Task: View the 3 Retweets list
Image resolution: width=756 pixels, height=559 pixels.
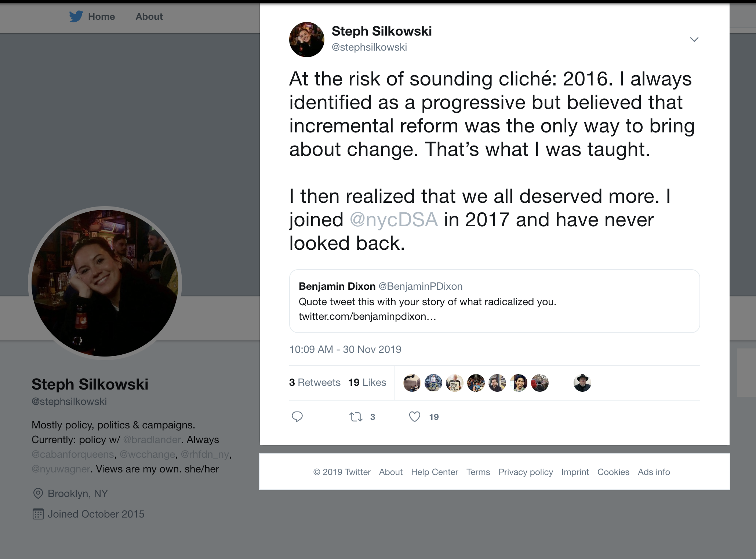Action: click(x=315, y=383)
